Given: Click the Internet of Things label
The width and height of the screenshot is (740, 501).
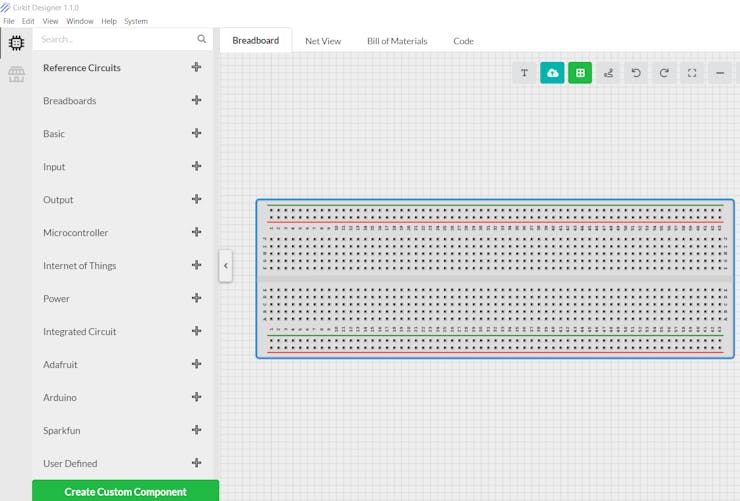Looking at the screenshot, I should [79, 266].
